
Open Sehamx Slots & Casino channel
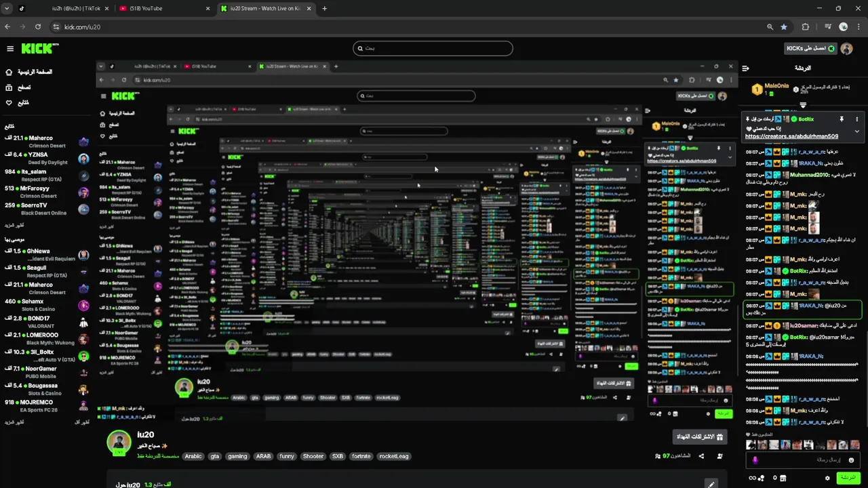point(46,305)
